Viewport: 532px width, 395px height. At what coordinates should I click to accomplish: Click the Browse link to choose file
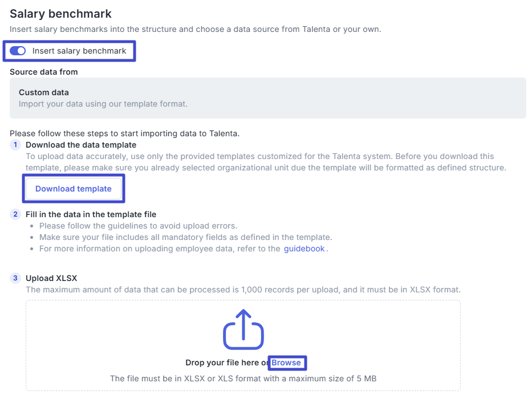point(286,363)
